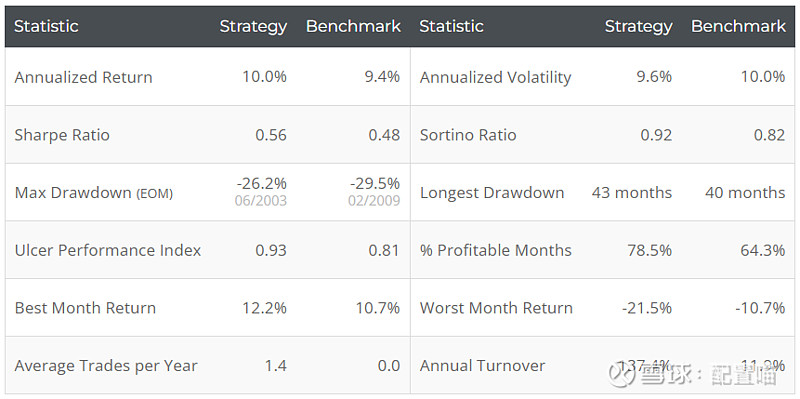
Task: Click the Annual Turnover label
Action: coord(482,366)
